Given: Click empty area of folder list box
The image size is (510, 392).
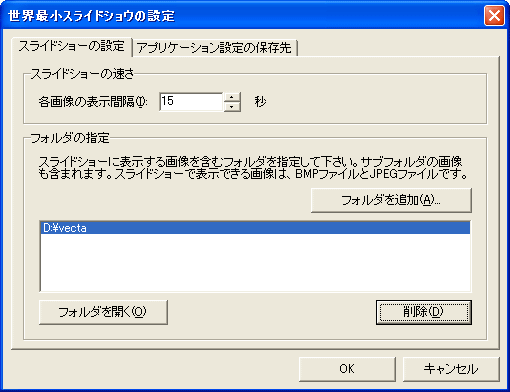Looking at the screenshot, I should 255,263.
